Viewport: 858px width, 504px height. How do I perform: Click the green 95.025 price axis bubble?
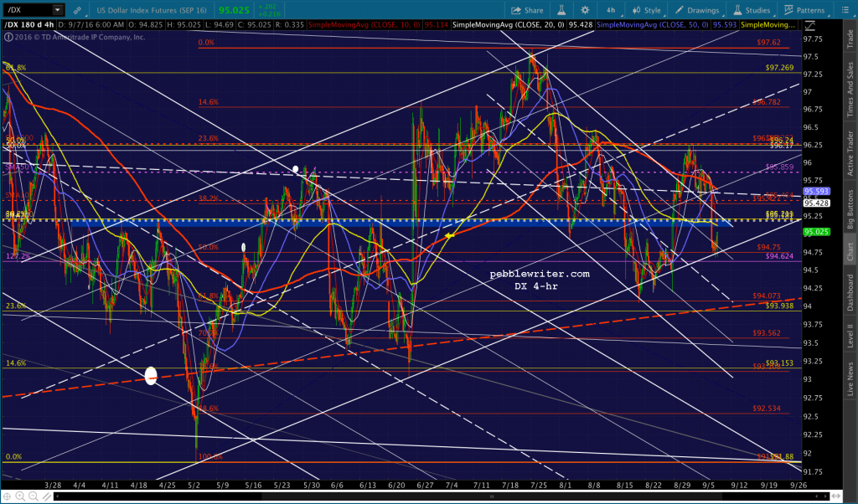click(816, 232)
